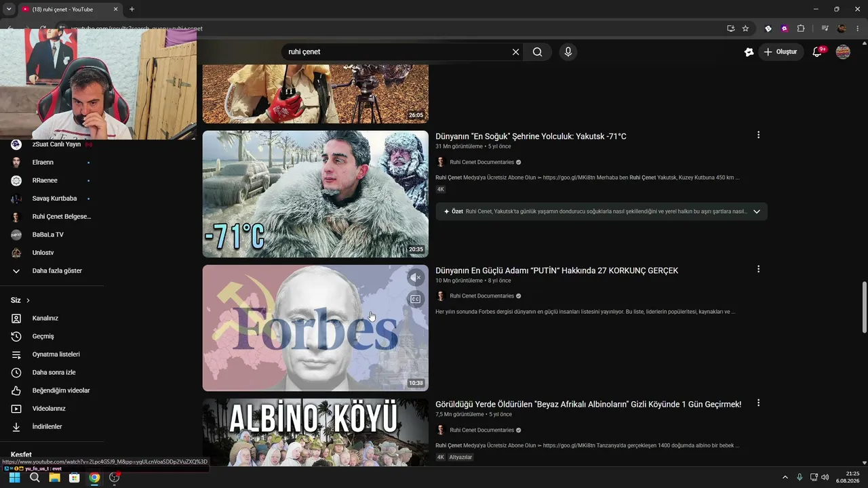868x488 pixels.
Task: Unmute the Putin video preview
Action: (416, 277)
